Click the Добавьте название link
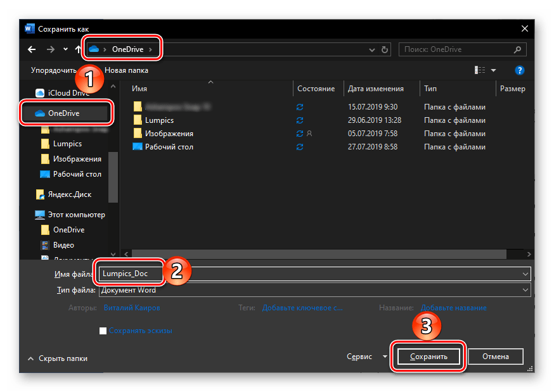Screen dimensions: 554x392 point(453,308)
